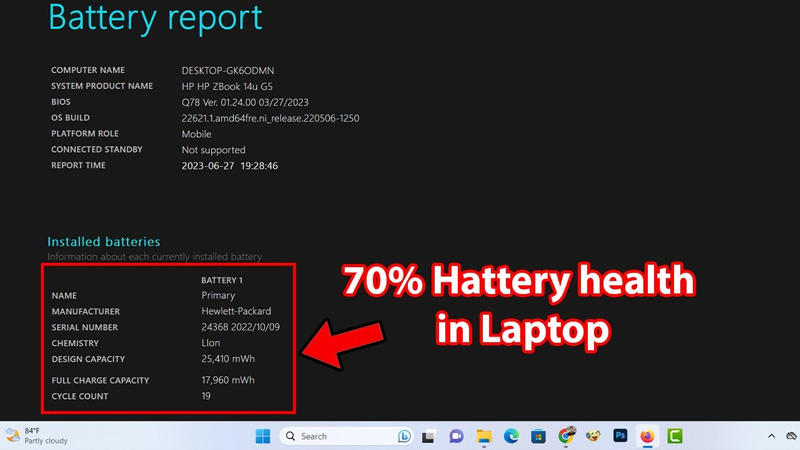Screen dimensions: 800x450
Task: Open Task View on the taskbar
Action: 428,436
